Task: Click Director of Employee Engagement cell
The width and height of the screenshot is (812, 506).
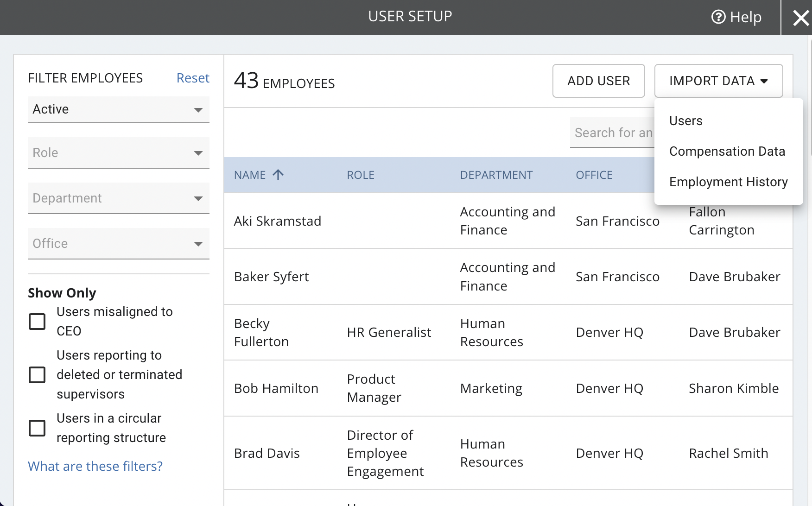Action: coord(385,453)
